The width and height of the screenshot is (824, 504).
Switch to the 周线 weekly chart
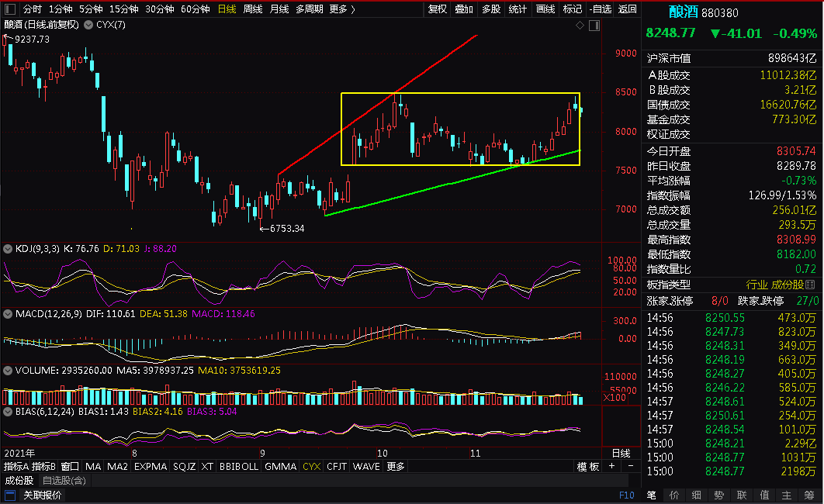click(x=253, y=9)
